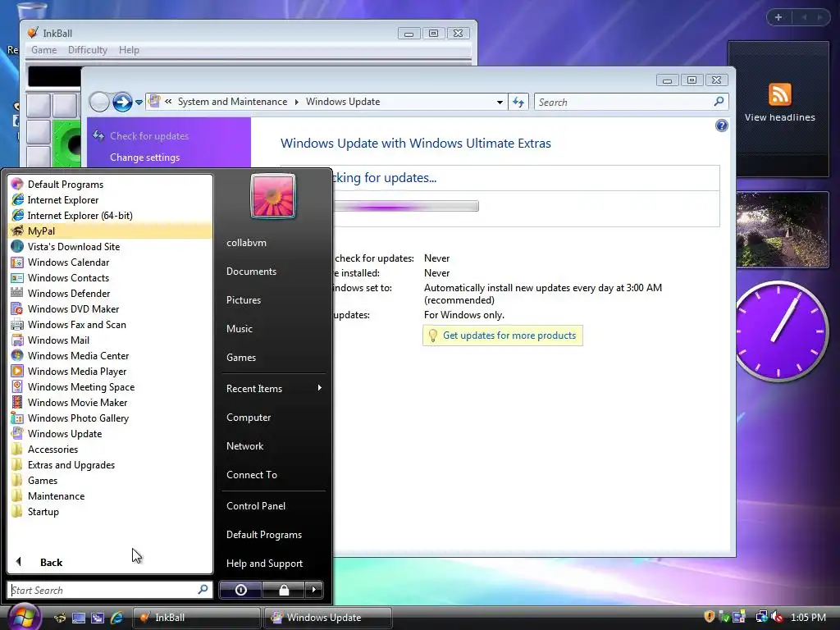Click Change settings in sidebar
This screenshot has width=840, height=630.
pos(144,157)
